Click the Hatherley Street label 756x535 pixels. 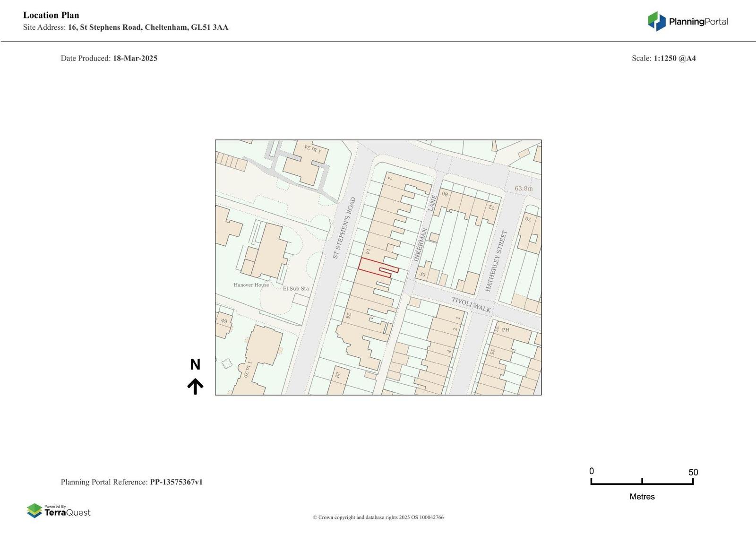tap(496, 260)
